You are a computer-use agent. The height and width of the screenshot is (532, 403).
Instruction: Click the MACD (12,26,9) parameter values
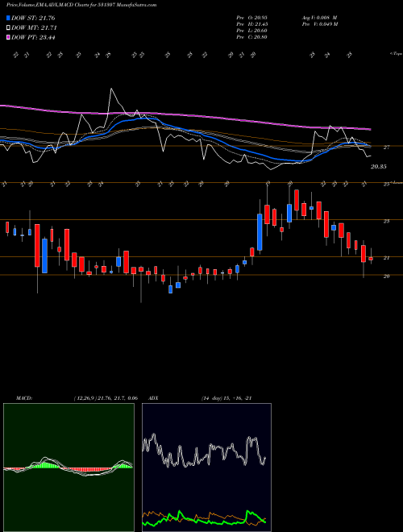(x=106, y=398)
